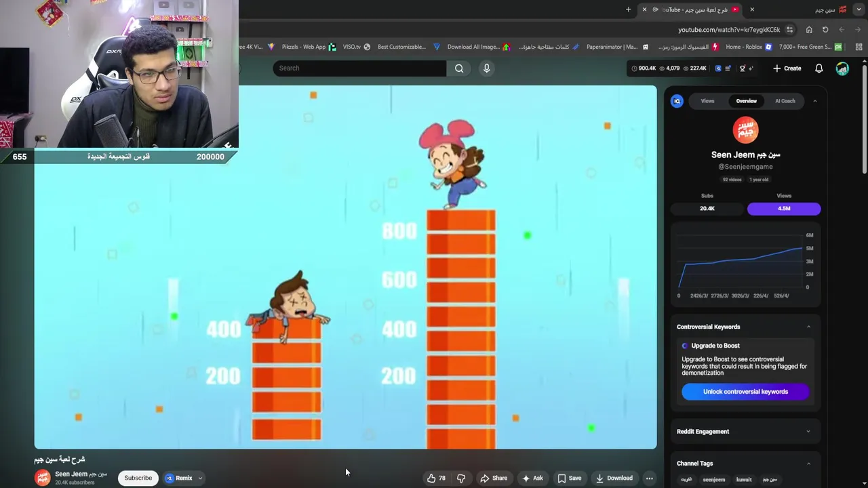Open YouTube notifications bell
Screen dimensions: 868x488
point(818,68)
